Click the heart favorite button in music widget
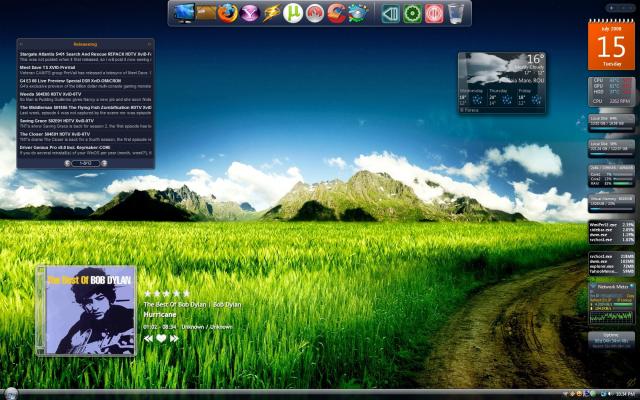Screen dimensions: 640x400 [161, 338]
